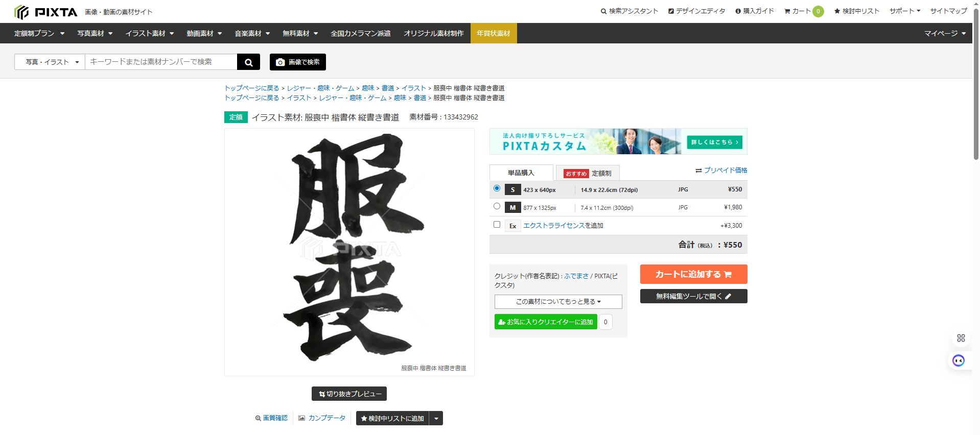This screenshot has height=435, width=980.
Task: Switch to the 定額制 tab
Action: [x=588, y=173]
